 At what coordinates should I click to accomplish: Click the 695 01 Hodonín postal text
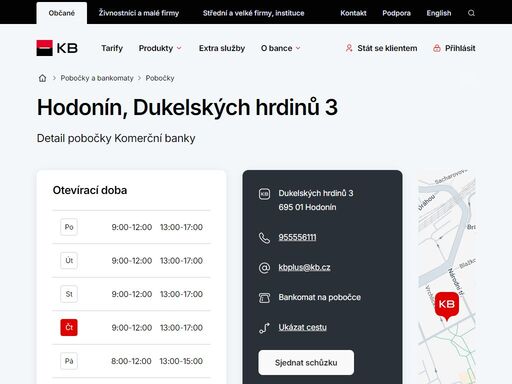click(x=307, y=207)
